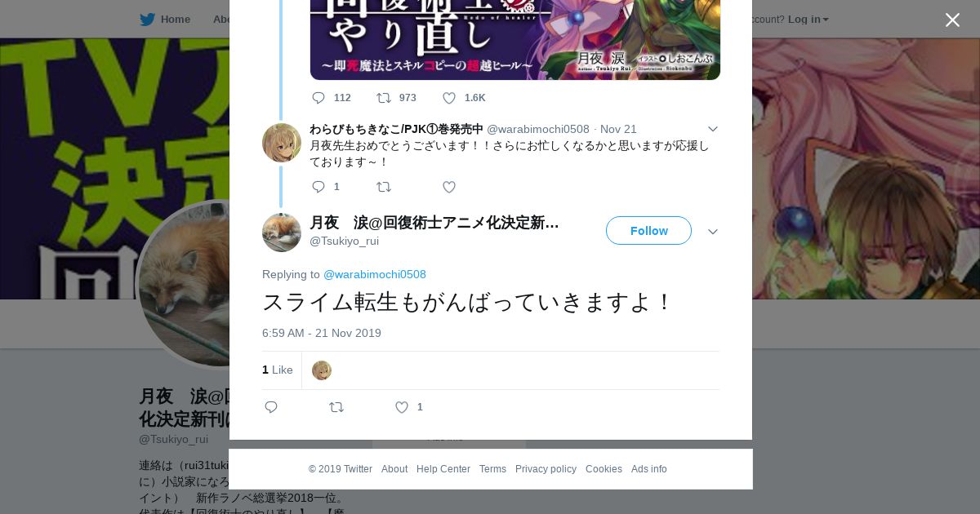
Task: Open fox profile avatar of Tsukiyo_rui tweet
Action: [282, 233]
